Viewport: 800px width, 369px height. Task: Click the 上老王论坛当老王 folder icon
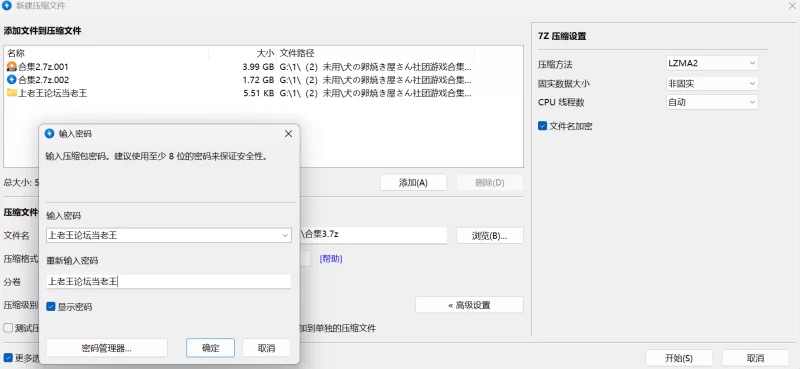click(12, 93)
